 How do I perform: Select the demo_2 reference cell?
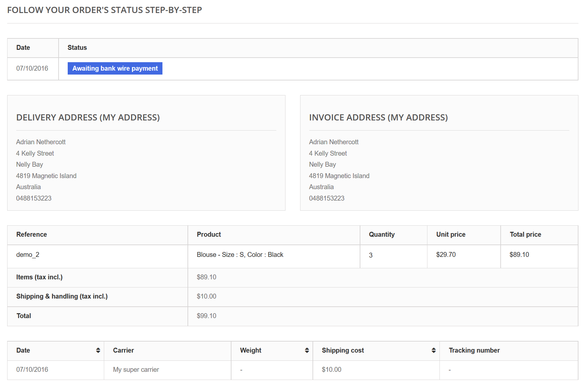point(28,255)
